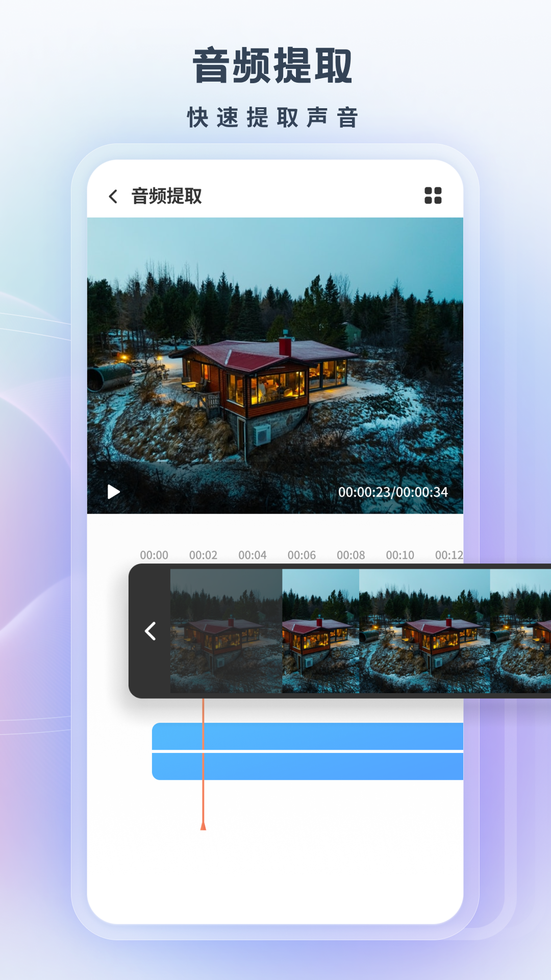Select the second filmstrip thumbnail

320,631
